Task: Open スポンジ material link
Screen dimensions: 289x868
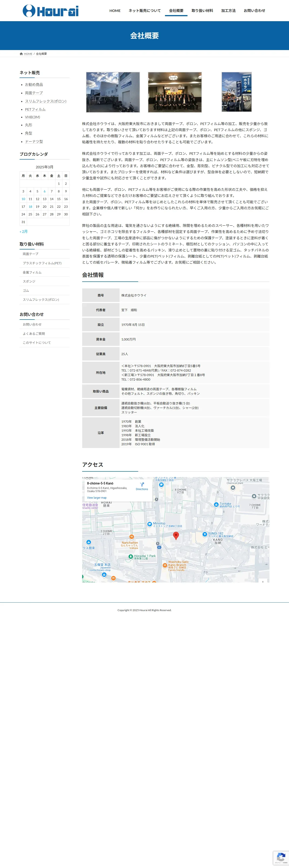Action: [x=44, y=281]
